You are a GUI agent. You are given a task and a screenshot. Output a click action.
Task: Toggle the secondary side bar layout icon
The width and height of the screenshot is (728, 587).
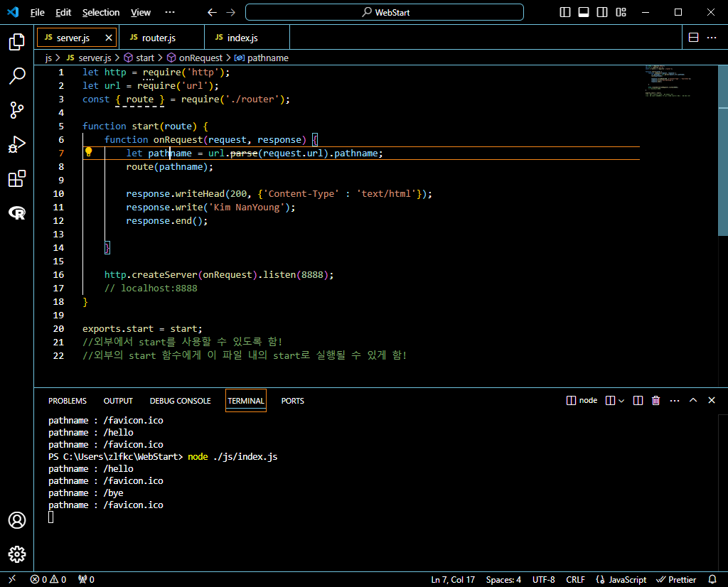point(602,13)
